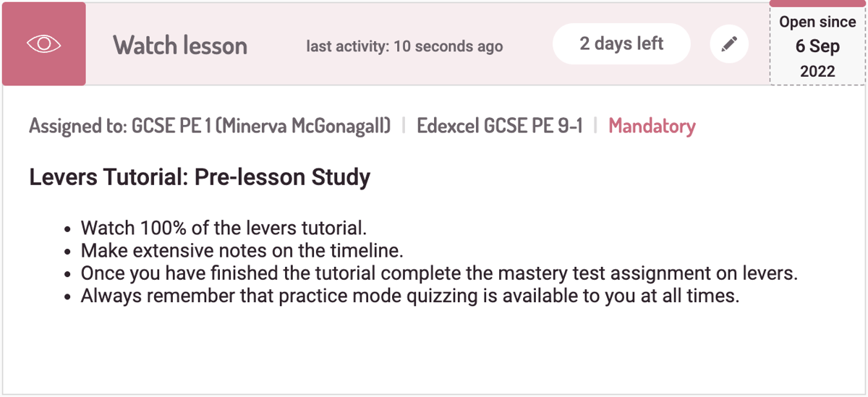Screen dimensions: 868x397
Task: Click the pink eye Watch lesson icon
Action: pyautogui.click(x=43, y=44)
